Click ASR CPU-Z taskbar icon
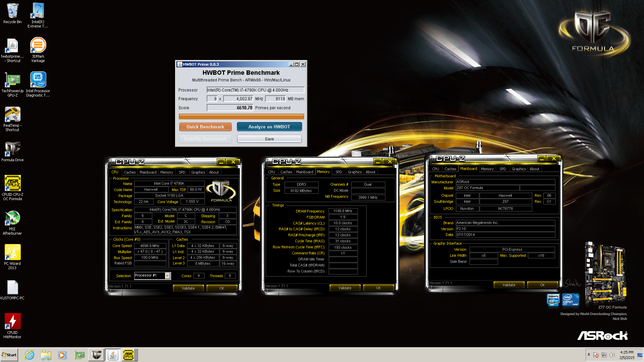 pos(128,355)
